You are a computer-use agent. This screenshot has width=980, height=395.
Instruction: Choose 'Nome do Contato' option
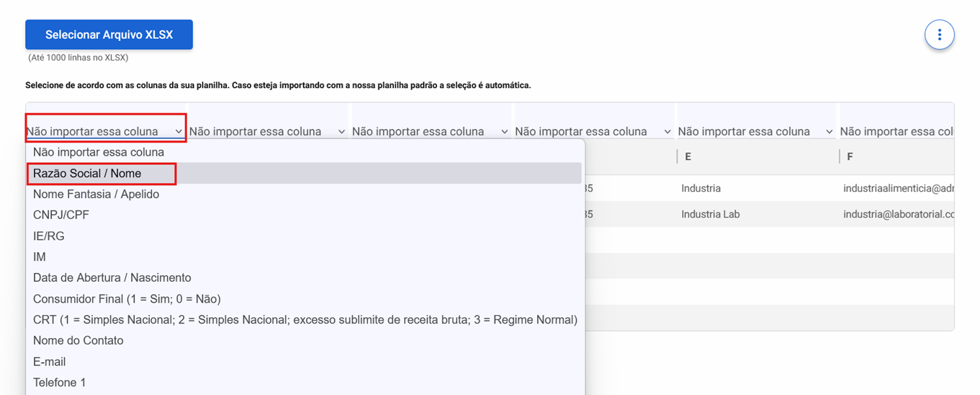point(305,340)
